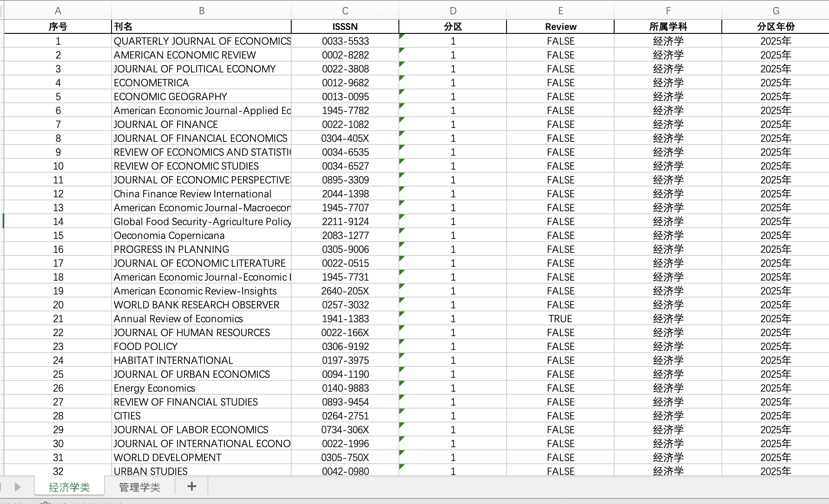Switch to the 管理学类 sheet tab
This screenshot has width=829, height=504.
[140, 487]
